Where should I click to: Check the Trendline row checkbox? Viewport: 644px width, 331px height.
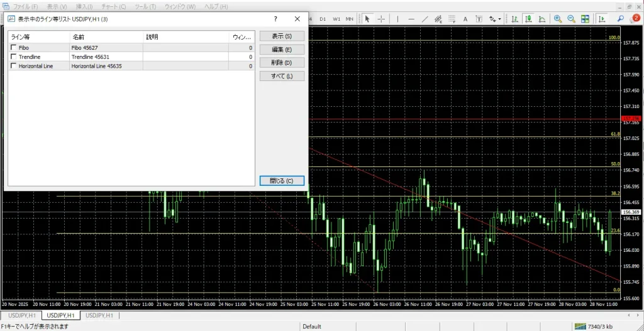[x=14, y=57]
